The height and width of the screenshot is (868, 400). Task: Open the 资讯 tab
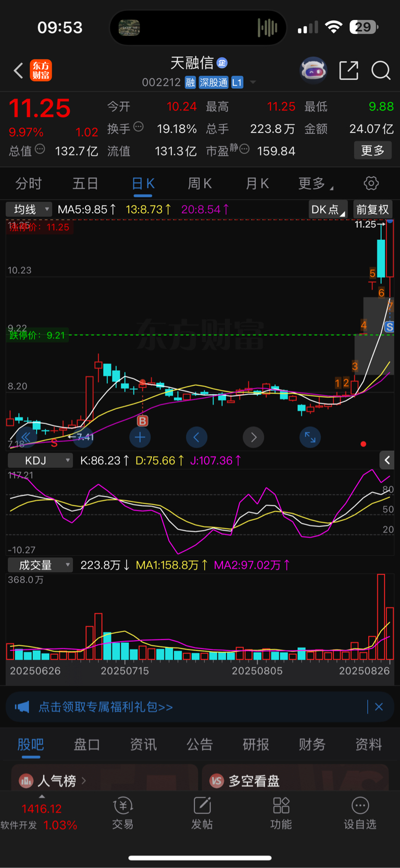(x=143, y=744)
